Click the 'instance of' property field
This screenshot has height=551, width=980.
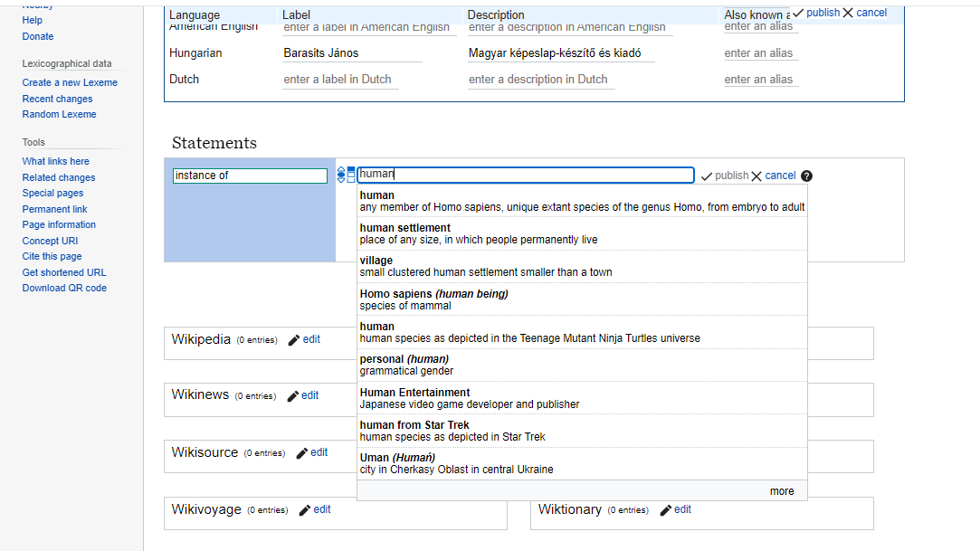point(250,176)
